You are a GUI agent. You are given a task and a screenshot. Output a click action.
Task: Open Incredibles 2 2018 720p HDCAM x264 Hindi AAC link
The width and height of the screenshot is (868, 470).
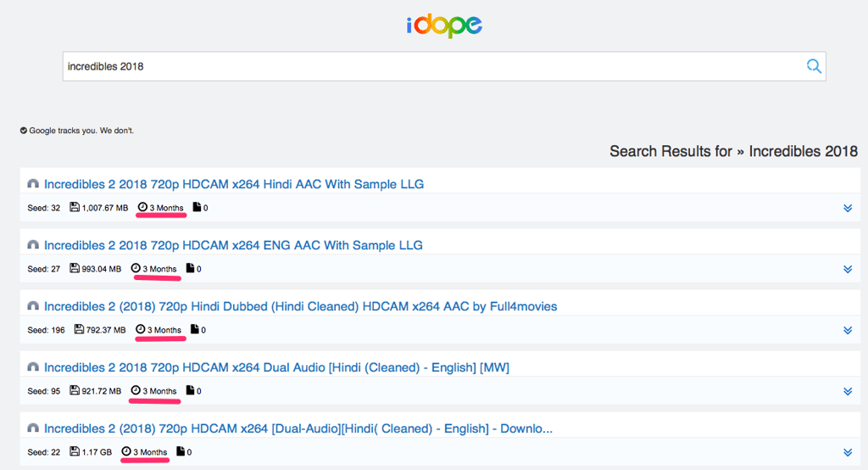pyautogui.click(x=234, y=184)
